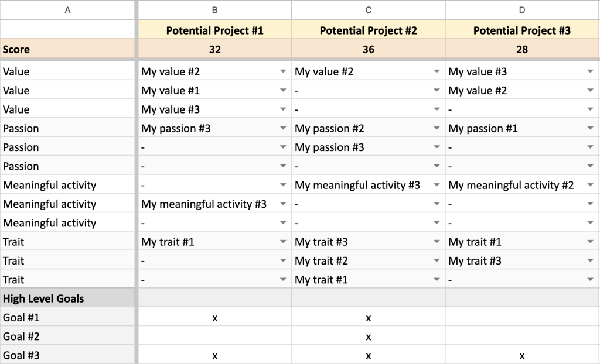Click the column D header

coord(521,9)
